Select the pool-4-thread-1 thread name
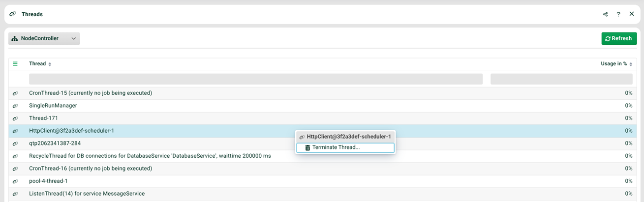This screenshot has height=202, width=644. click(48, 181)
